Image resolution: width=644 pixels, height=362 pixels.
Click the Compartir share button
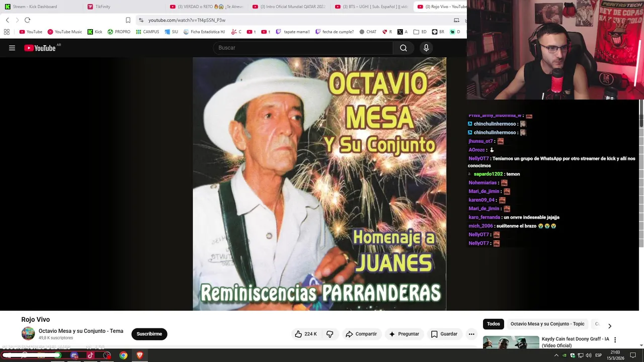tap(361, 334)
